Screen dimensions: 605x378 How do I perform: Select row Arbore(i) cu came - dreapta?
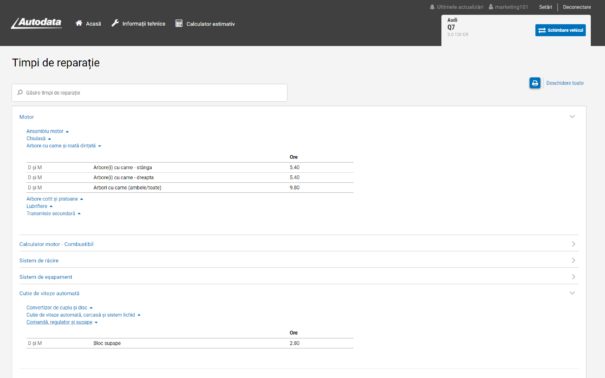tap(190, 177)
